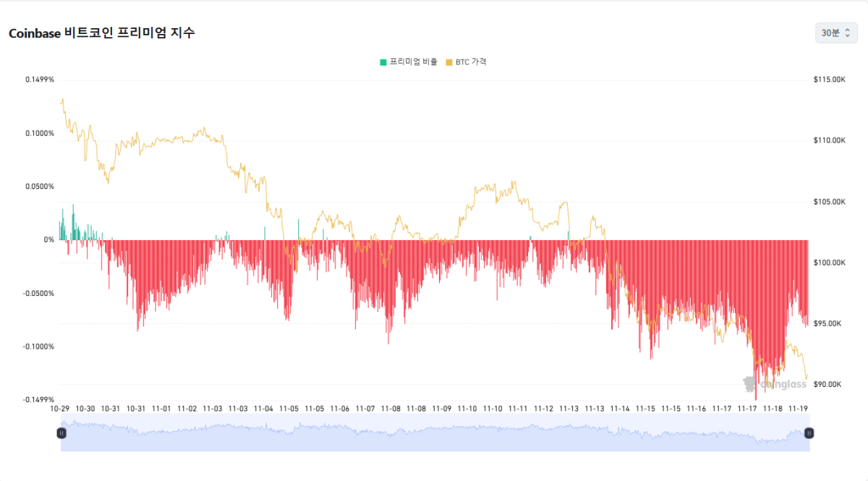This screenshot has width=868, height=481.
Task: Select the 10-29 date label
Action: coord(59,409)
